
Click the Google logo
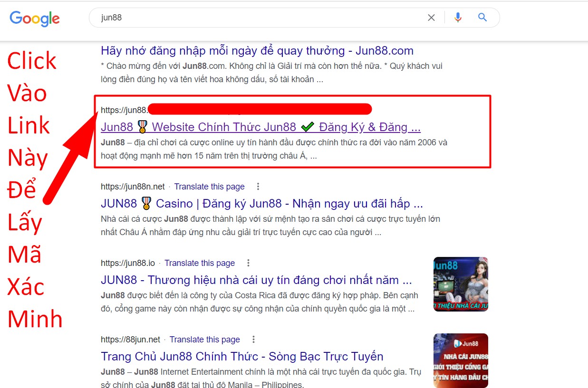(35, 18)
